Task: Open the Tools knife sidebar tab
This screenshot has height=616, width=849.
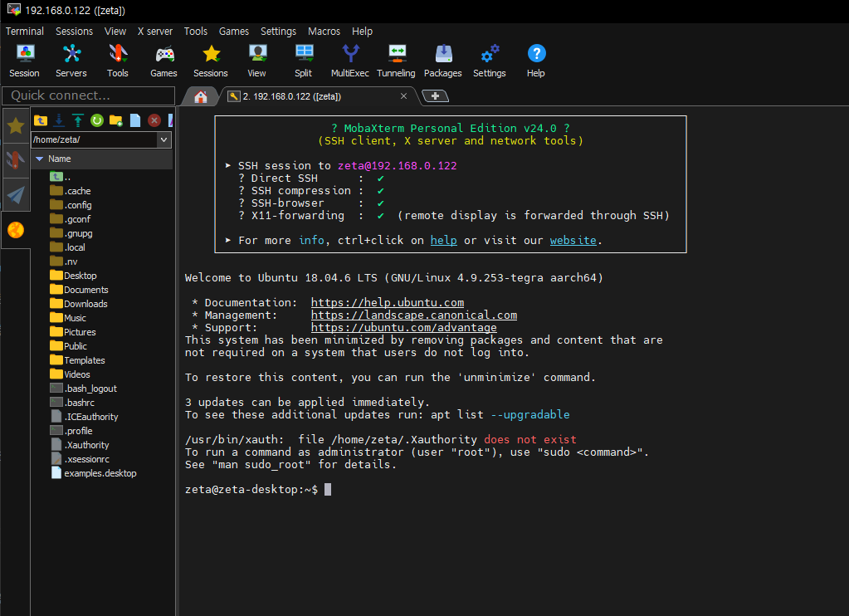Action: pyautogui.click(x=16, y=160)
